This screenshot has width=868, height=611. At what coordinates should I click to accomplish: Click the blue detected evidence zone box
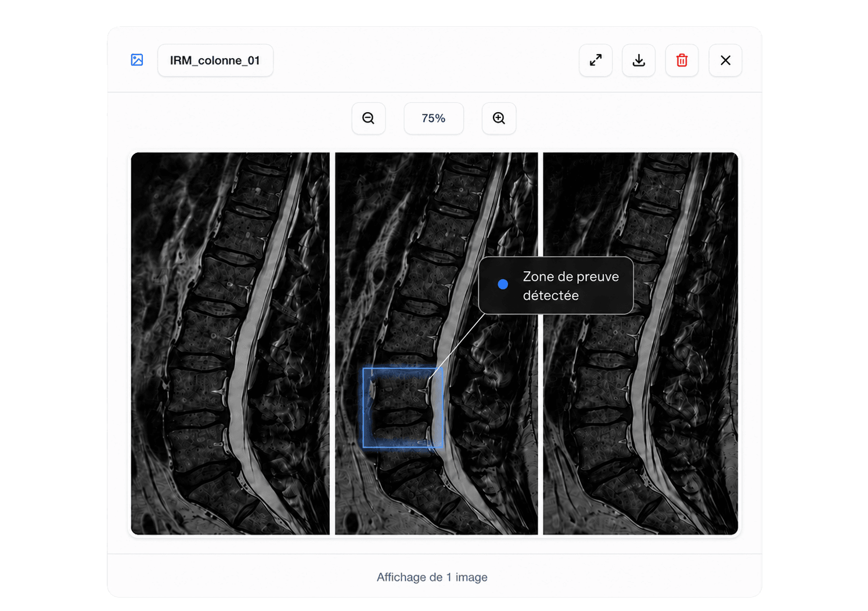(403, 408)
